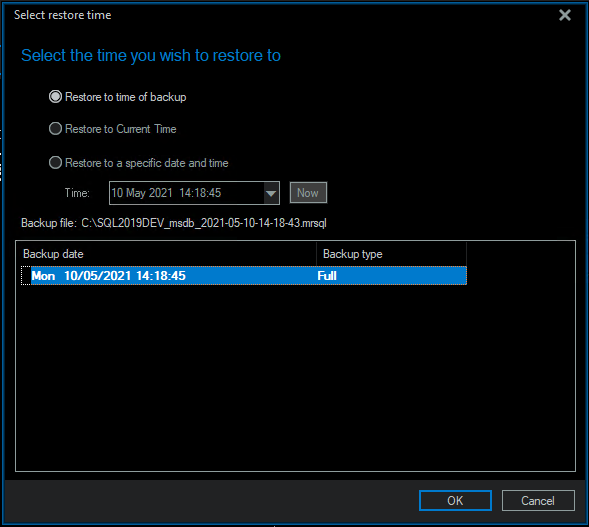Click the 14:18:45 clock portion of Time

pyautogui.click(x=200, y=193)
